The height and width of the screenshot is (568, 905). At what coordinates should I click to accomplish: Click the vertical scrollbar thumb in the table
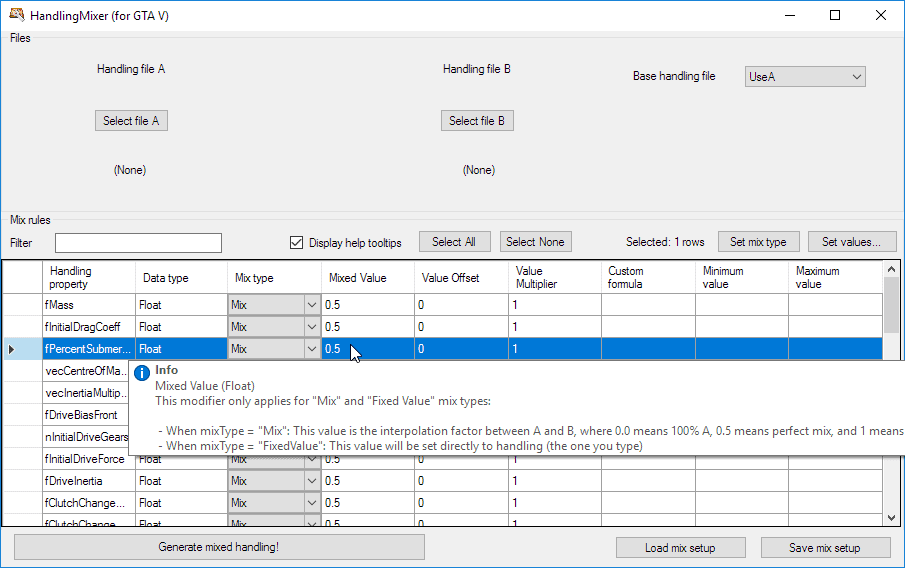click(891, 304)
